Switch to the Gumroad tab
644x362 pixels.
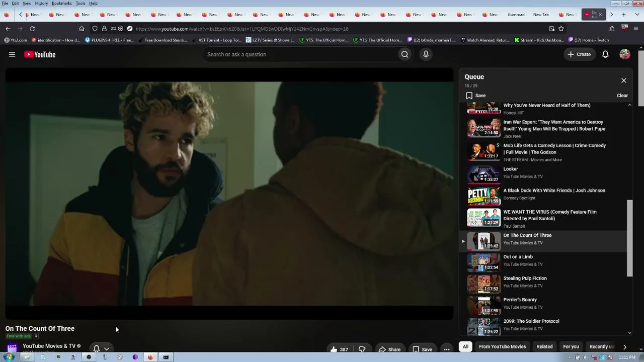[x=516, y=15]
